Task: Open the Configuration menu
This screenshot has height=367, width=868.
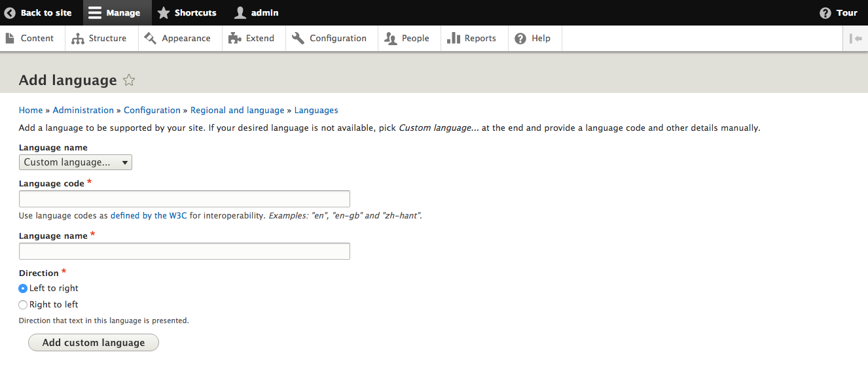Action: (x=329, y=39)
